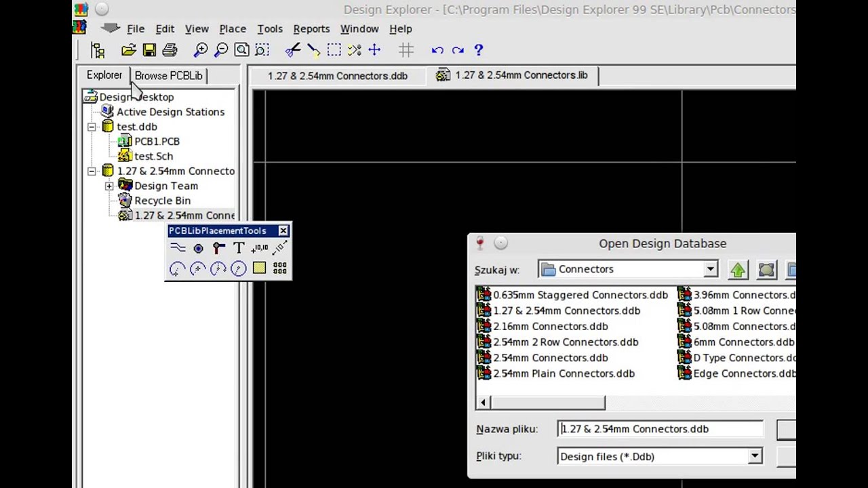Select the Place Via tool
The image size is (868, 488).
click(x=218, y=248)
